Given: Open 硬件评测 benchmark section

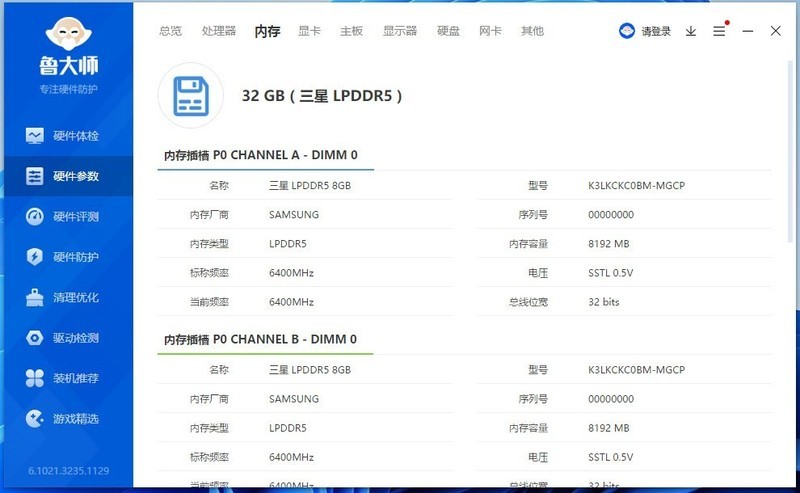Looking at the screenshot, I should [66, 217].
